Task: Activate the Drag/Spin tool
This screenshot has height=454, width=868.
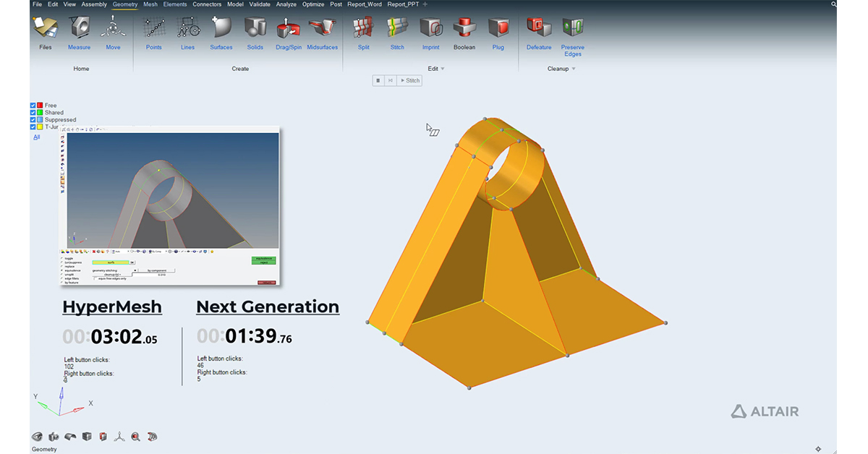Action: tap(289, 33)
